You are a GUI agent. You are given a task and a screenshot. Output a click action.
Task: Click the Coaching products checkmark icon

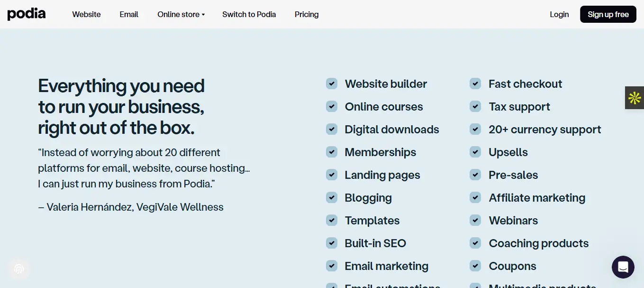[x=475, y=243]
